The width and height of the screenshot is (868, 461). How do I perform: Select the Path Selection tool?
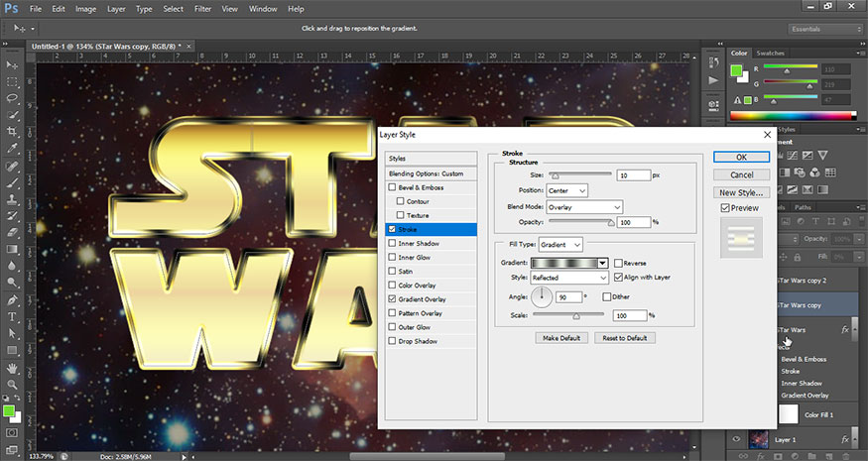tap(12, 333)
